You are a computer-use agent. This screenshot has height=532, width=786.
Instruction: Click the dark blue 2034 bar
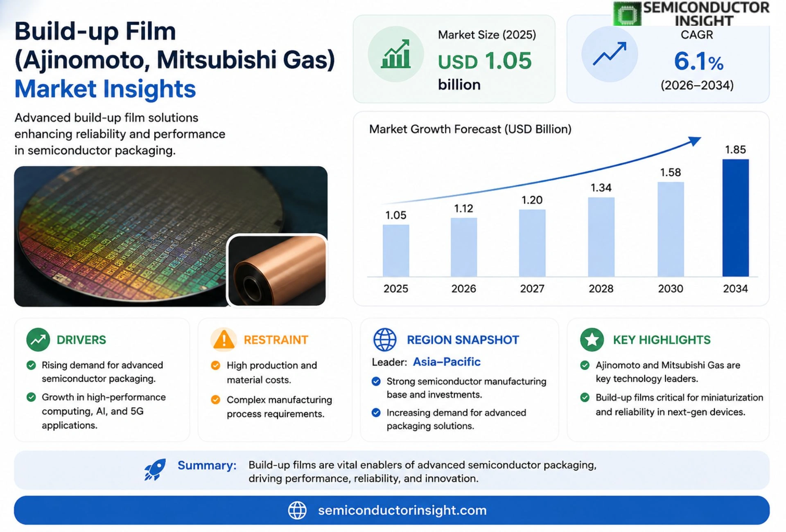click(x=736, y=218)
